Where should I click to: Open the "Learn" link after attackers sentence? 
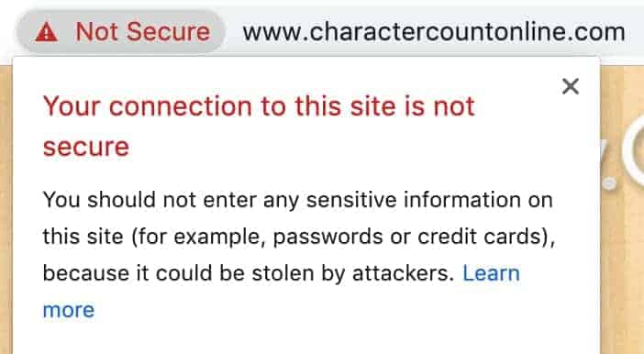pyautogui.click(x=491, y=272)
